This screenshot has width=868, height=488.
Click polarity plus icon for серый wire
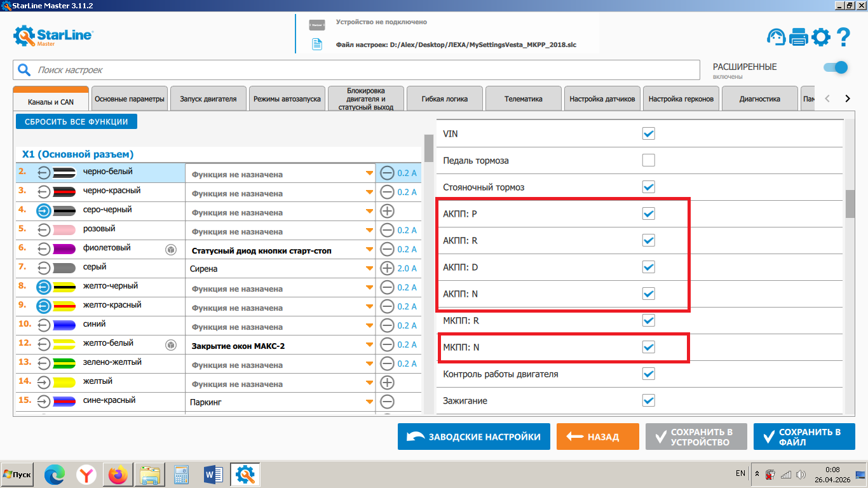click(387, 269)
